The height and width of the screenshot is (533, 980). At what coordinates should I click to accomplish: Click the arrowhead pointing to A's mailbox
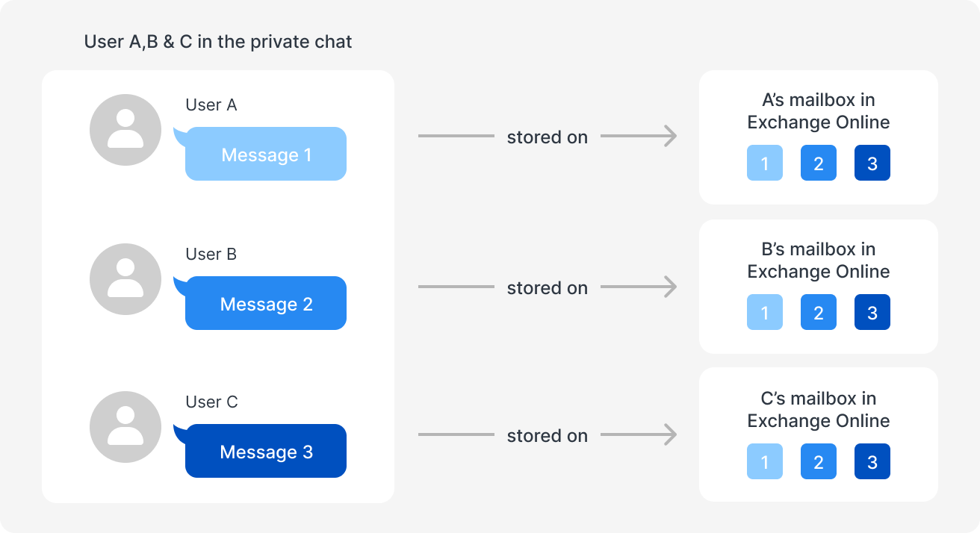click(x=670, y=137)
